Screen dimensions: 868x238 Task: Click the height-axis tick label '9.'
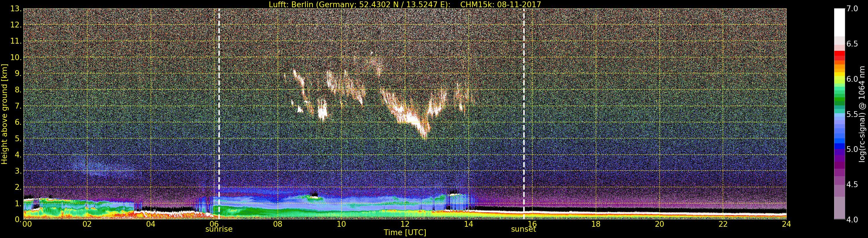point(18,73)
